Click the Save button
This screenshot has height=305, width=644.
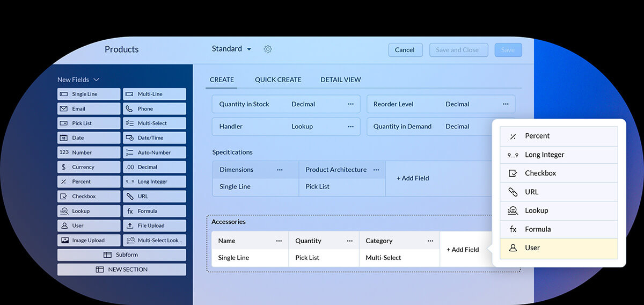click(508, 50)
